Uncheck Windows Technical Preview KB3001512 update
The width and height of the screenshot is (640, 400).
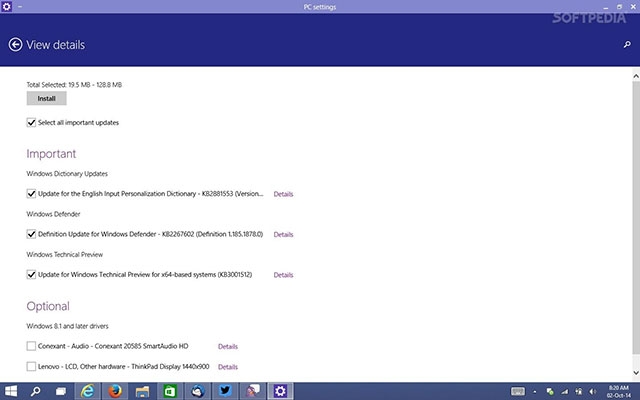click(x=31, y=274)
